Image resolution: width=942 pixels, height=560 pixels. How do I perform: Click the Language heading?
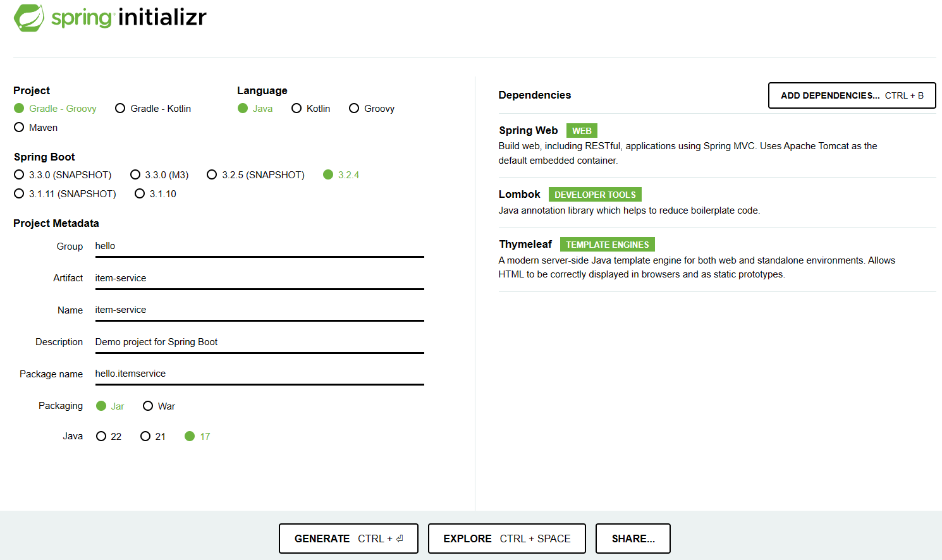(x=262, y=91)
